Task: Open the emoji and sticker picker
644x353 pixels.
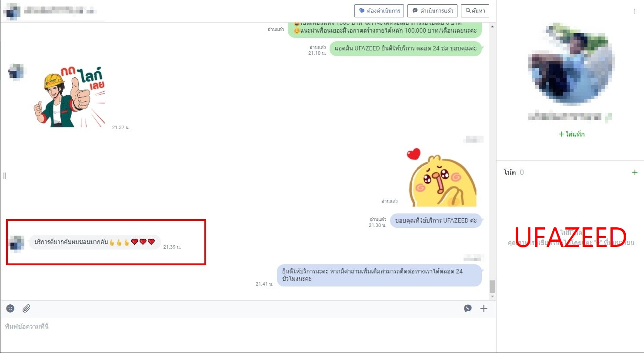Action: click(x=10, y=309)
